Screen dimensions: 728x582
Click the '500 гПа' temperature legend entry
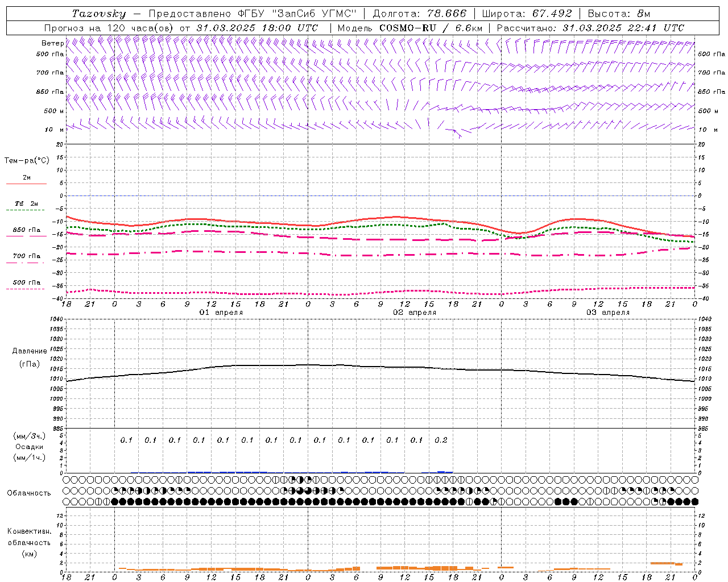[x=27, y=282]
